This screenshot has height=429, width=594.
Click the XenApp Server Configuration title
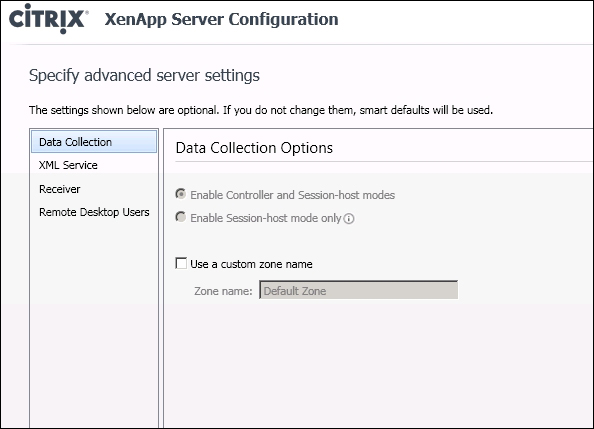point(221,20)
